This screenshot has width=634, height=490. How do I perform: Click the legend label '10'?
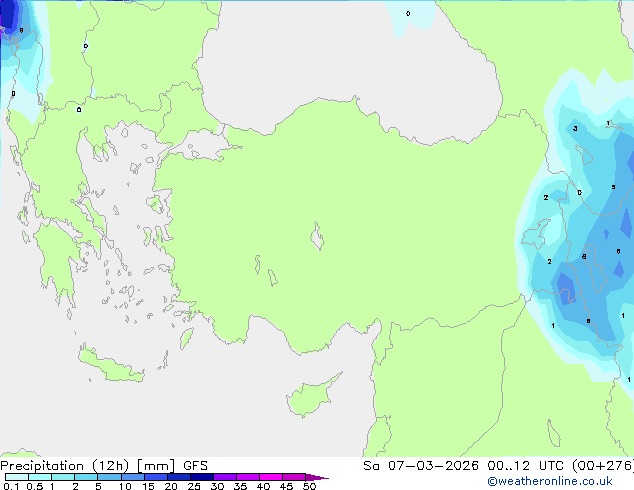[125, 486]
